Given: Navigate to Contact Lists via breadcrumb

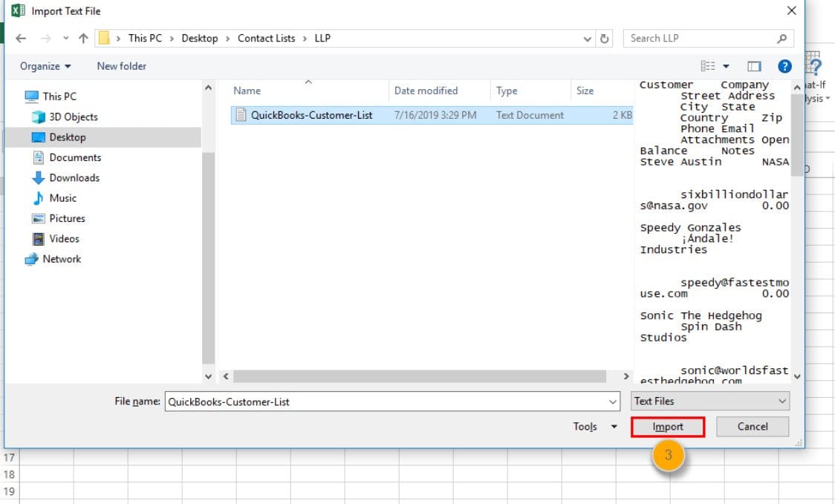Looking at the screenshot, I should point(266,38).
